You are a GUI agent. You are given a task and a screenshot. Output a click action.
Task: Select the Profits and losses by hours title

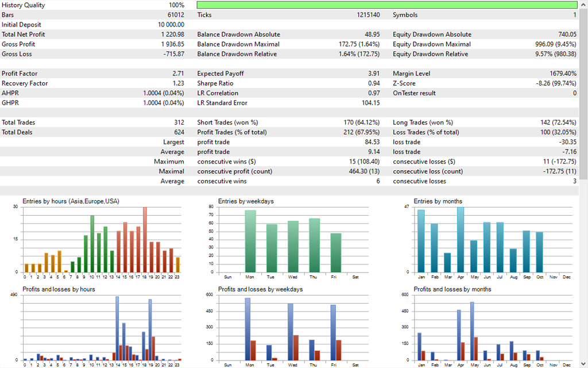coord(59,289)
